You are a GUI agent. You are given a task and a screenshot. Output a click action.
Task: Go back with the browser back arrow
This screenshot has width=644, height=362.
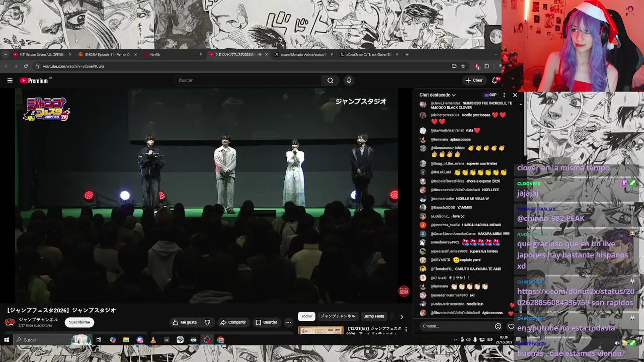tap(6, 66)
